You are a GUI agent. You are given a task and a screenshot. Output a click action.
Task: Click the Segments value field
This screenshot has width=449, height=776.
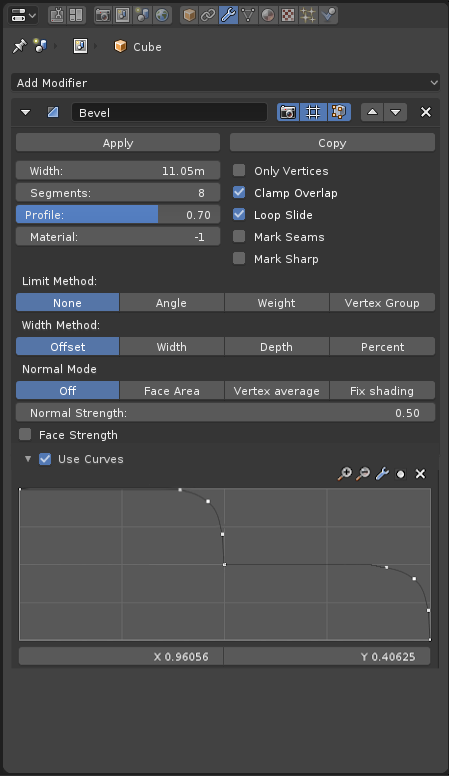118,193
